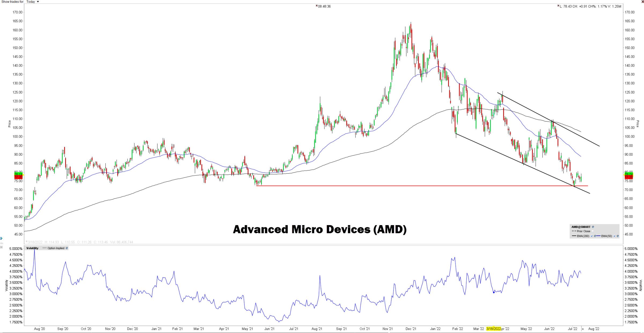Click the blue chart tool icon at left edge
The width and height of the screenshot is (644, 333).
[x=1, y=238]
